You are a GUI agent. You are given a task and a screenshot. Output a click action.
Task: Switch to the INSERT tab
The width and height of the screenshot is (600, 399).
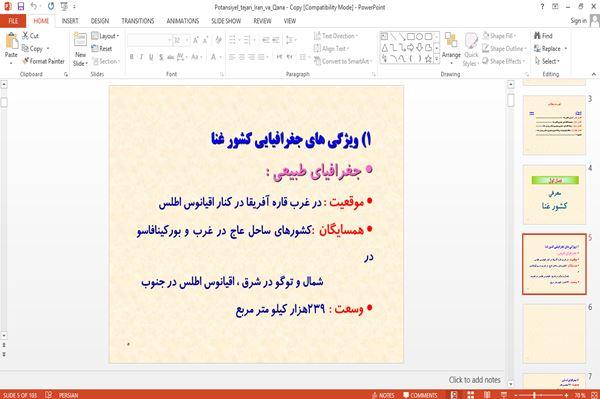70,21
